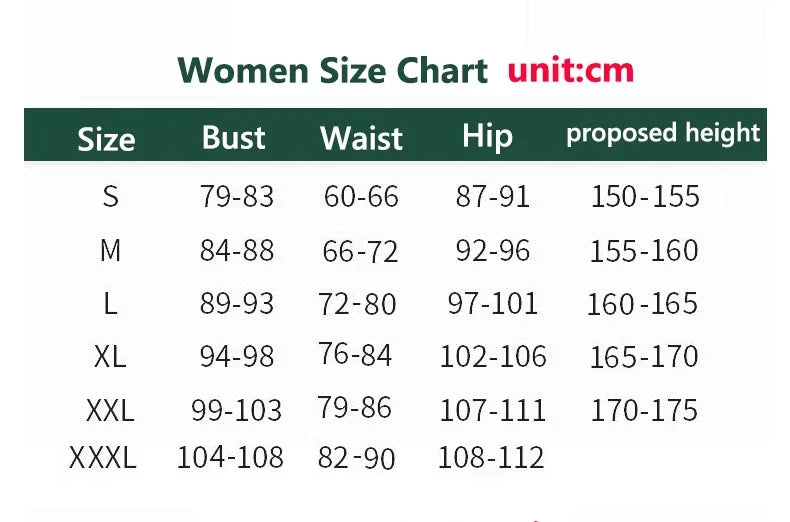
Task: Select waist value 66-72
Action: pos(360,251)
